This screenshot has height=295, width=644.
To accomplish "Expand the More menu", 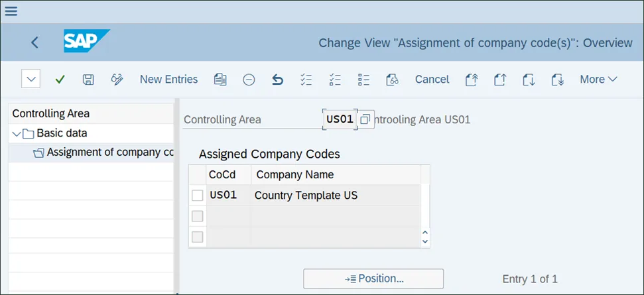I will pyautogui.click(x=598, y=80).
